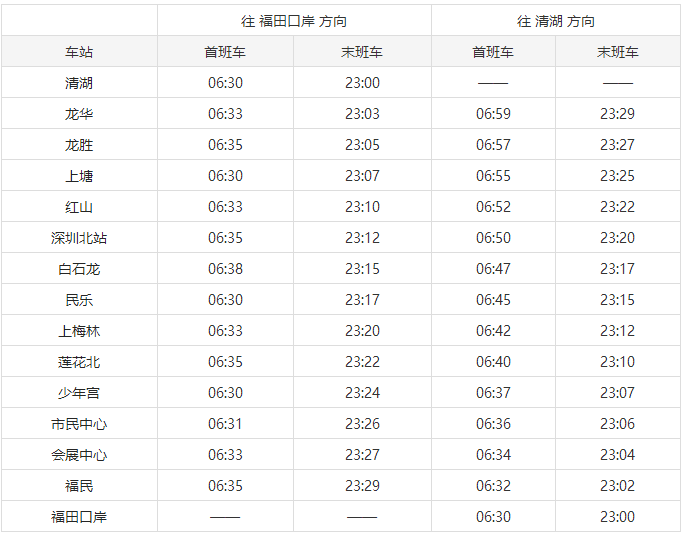The width and height of the screenshot is (684, 535).
Task: Select the 民乐 station name cell
Action: coord(79,300)
